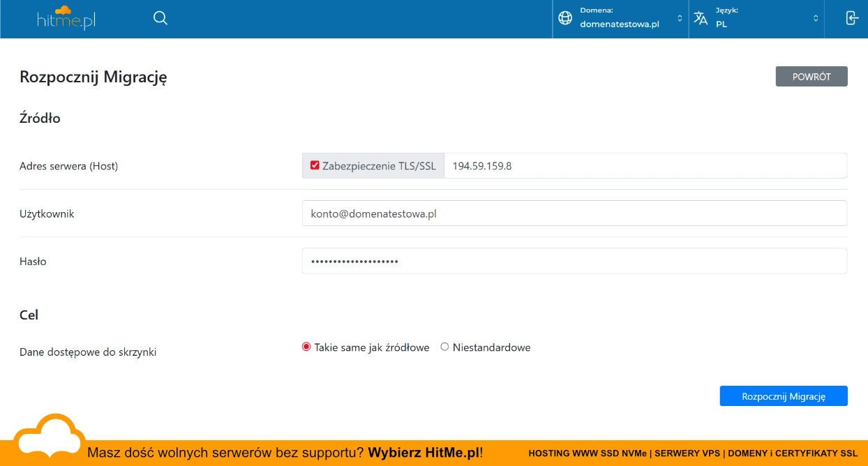Image resolution: width=868 pixels, height=466 pixels.
Task: Select the Niestandardowe radio option
Action: [x=444, y=347]
